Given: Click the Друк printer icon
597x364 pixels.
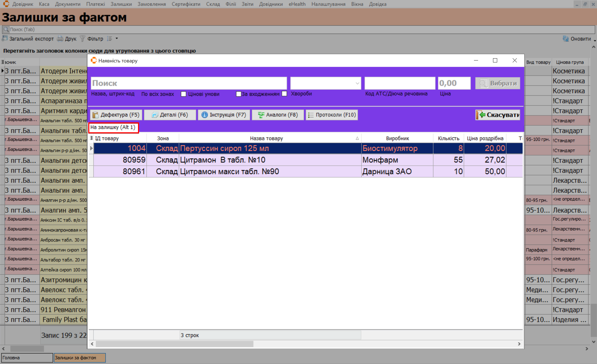Looking at the screenshot, I should click(60, 39).
